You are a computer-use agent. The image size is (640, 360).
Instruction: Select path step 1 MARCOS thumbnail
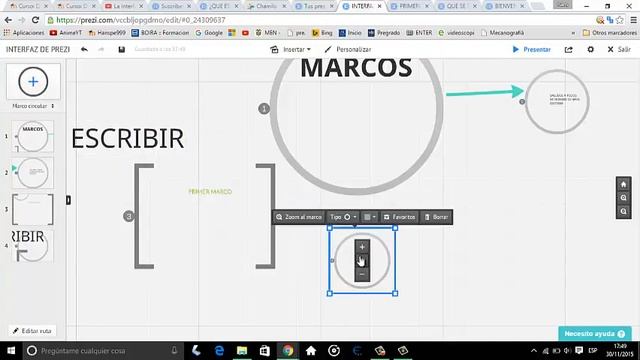tap(33, 136)
